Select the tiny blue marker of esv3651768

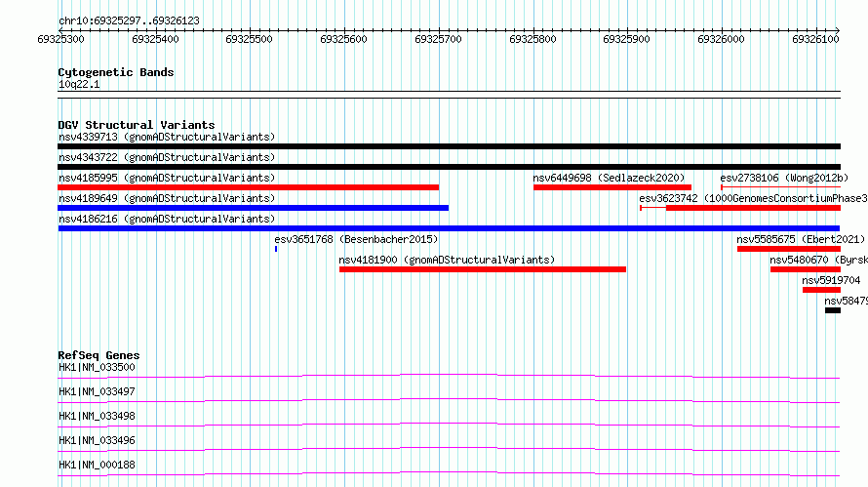click(276, 249)
